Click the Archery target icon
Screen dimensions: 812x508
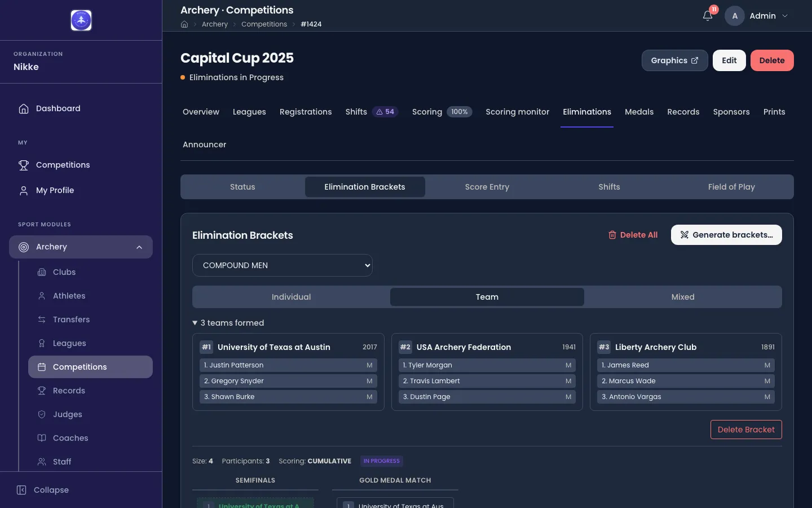[x=24, y=247]
